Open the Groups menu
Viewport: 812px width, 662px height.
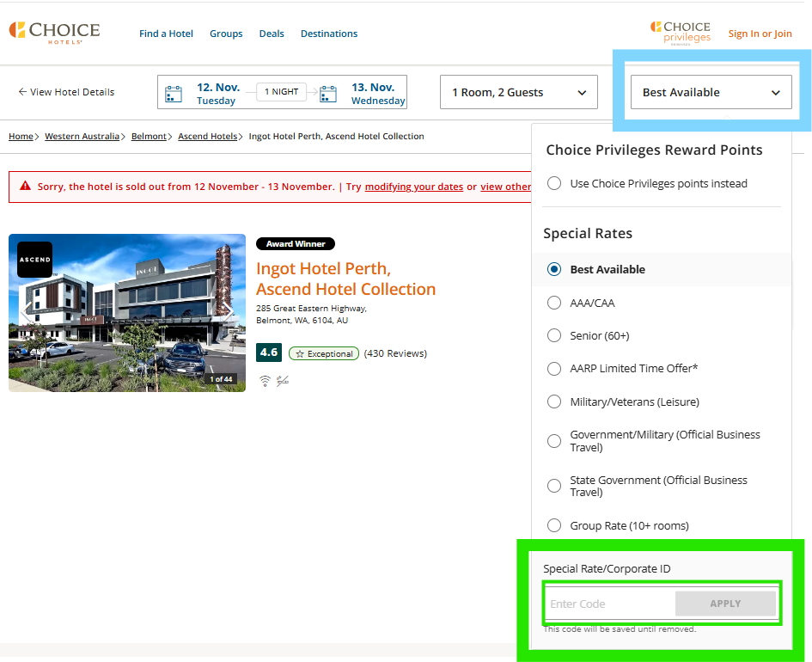click(x=226, y=34)
